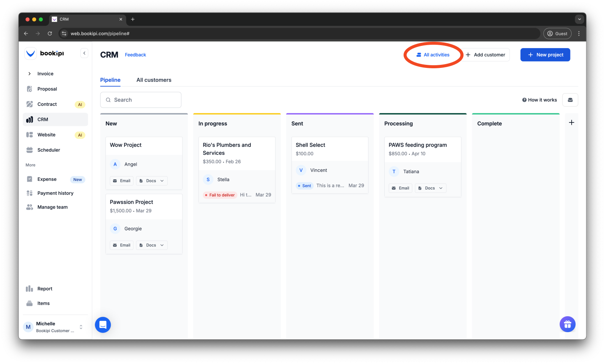Open Docs dropdown on Pawssion Project card
605x364 pixels.
pos(152,245)
